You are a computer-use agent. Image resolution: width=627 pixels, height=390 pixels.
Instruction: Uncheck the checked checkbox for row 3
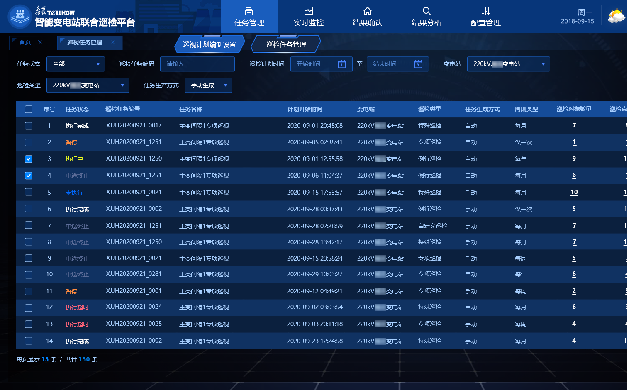click(x=28, y=159)
